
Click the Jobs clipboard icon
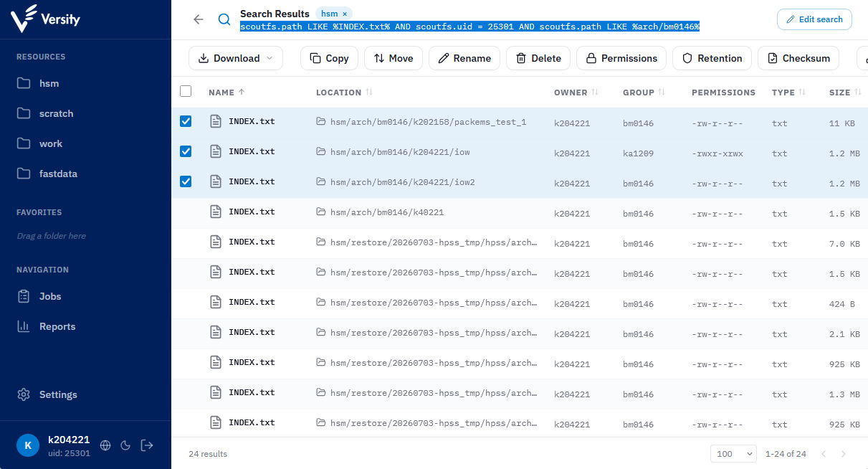pos(24,296)
